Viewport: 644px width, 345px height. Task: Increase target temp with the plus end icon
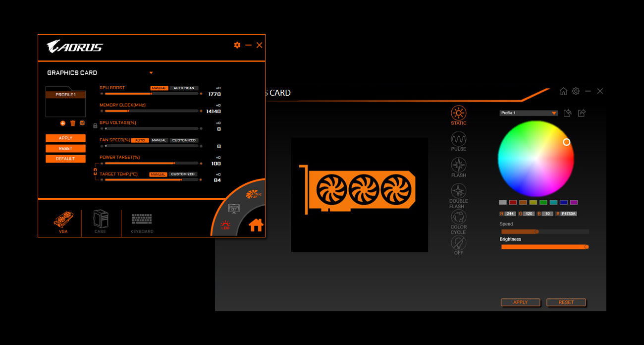(x=201, y=179)
